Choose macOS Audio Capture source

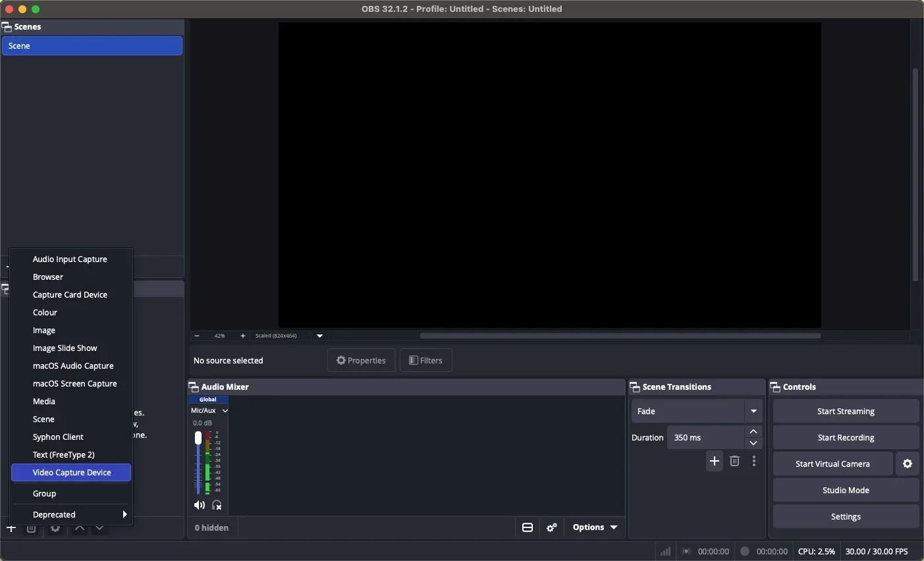(x=71, y=366)
